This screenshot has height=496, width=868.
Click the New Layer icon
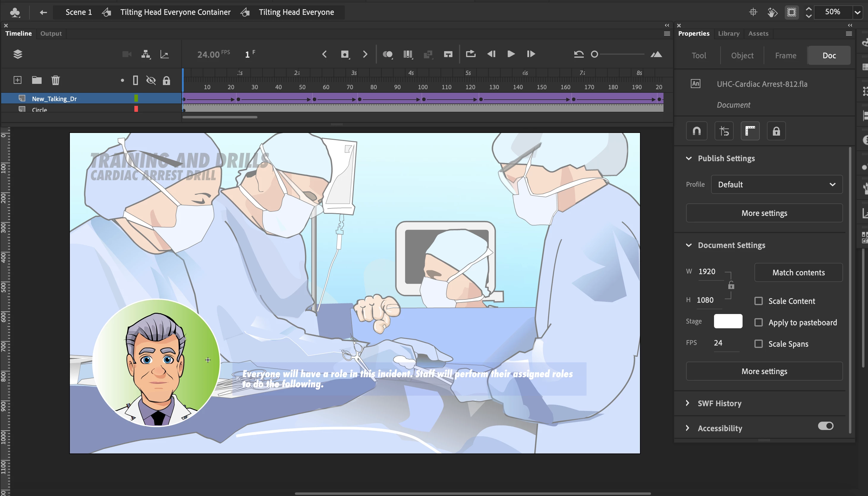(x=17, y=80)
